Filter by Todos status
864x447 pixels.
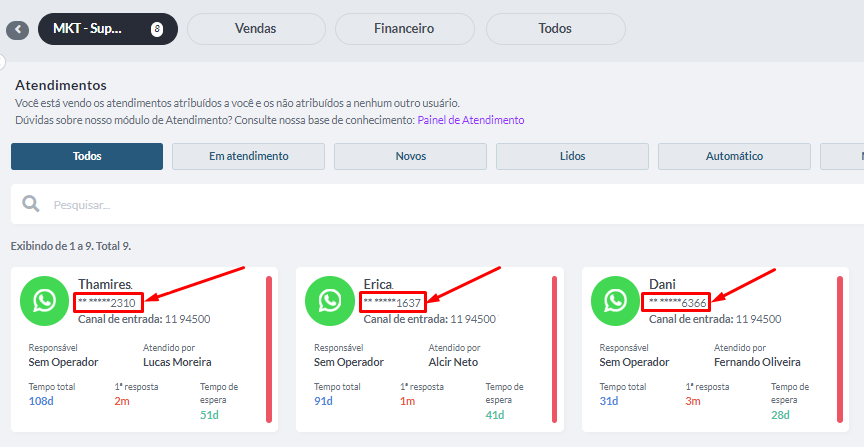[x=87, y=157]
